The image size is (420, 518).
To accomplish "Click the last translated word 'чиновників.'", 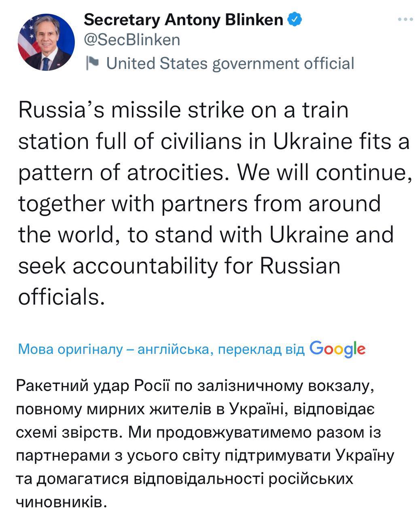I will tap(62, 502).
